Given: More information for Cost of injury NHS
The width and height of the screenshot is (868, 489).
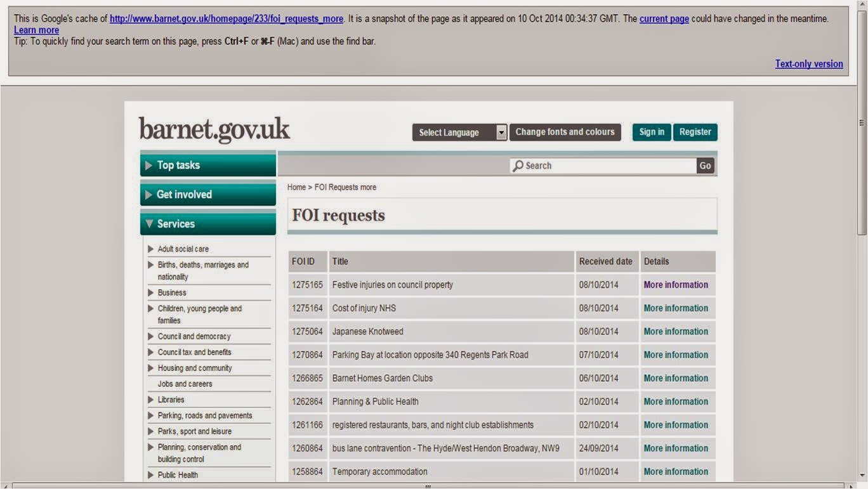Looking at the screenshot, I should click(x=676, y=308).
